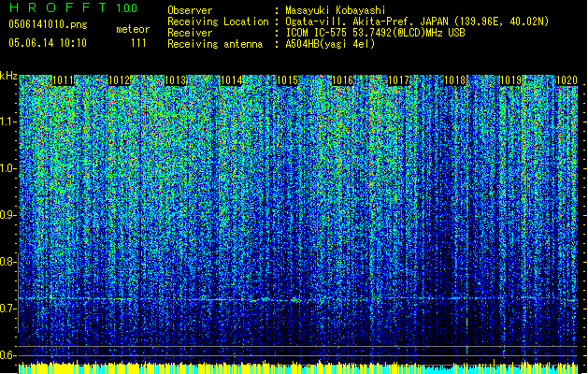Click the yellow signal level bar graph

(298, 367)
